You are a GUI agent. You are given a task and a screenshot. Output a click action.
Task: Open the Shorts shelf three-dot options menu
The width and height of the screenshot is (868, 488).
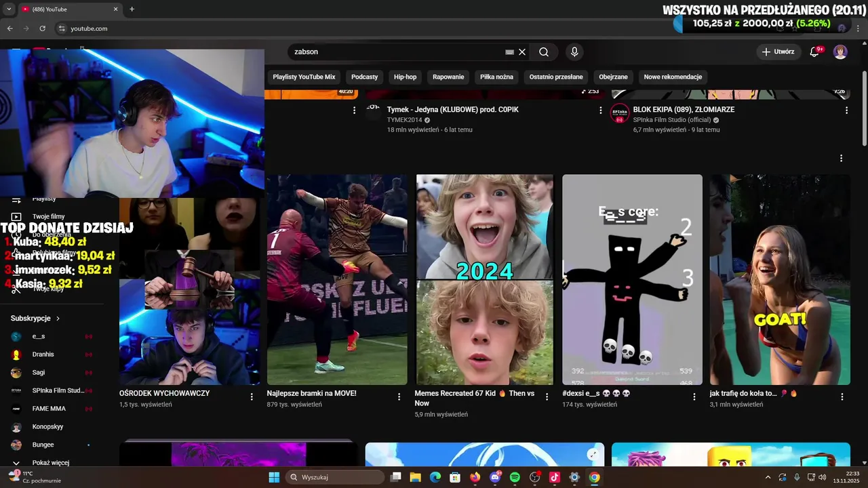coord(841,158)
